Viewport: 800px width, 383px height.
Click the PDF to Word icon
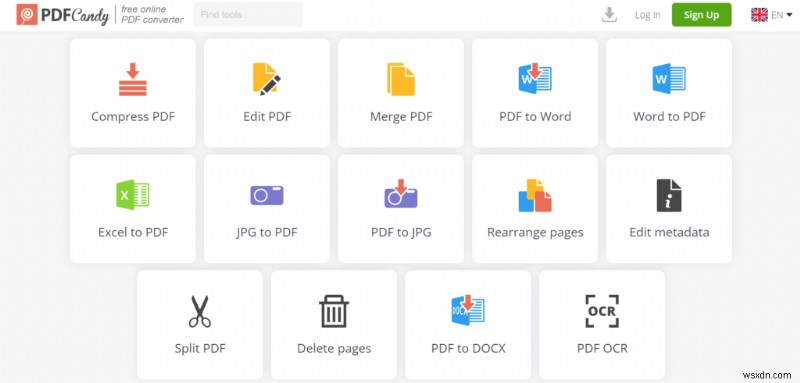(535, 79)
